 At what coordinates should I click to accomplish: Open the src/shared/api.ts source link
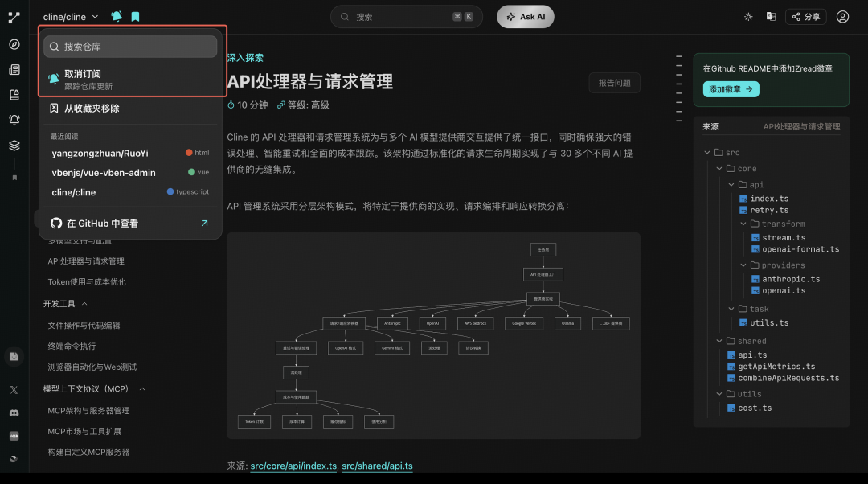377,466
